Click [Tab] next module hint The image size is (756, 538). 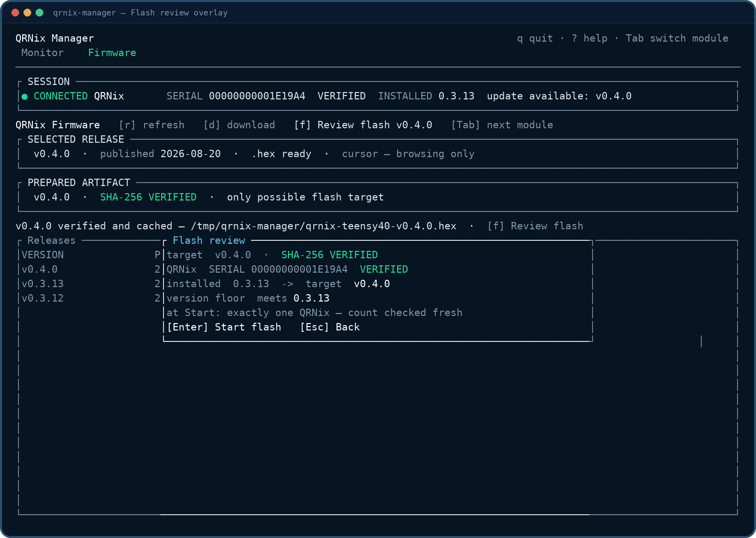click(502, 125)
